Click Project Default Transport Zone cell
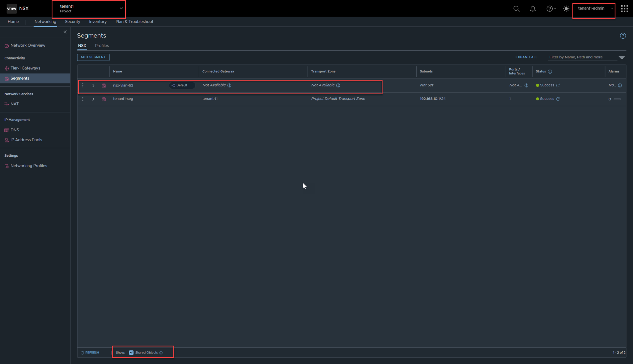 tap(338, 99)
